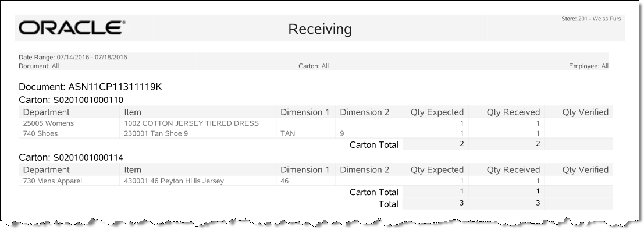Click the TAN dimension value

(x=287, y=133)
